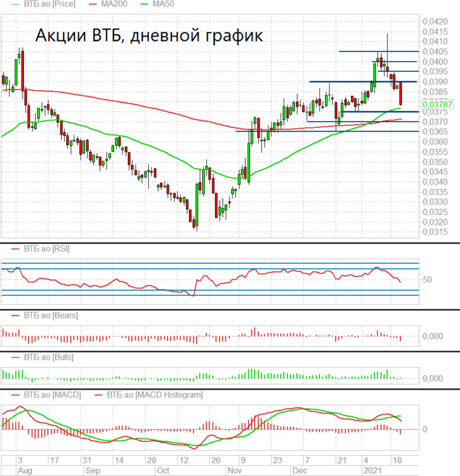This screenshot has width=460, height=476.
Task: Click the date label 3 under August
Action: (20, 460)
